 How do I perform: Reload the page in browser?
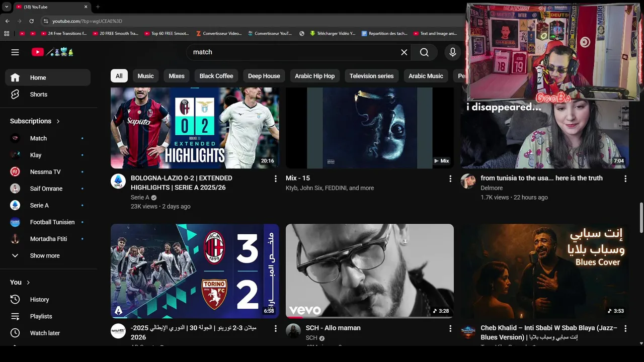click(x=31, y=21)
